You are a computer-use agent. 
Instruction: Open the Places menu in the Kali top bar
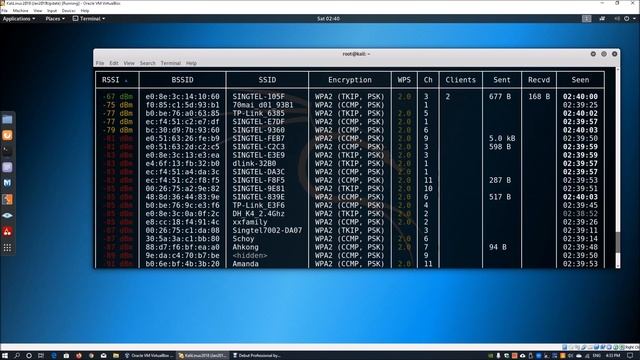[55, 19]
